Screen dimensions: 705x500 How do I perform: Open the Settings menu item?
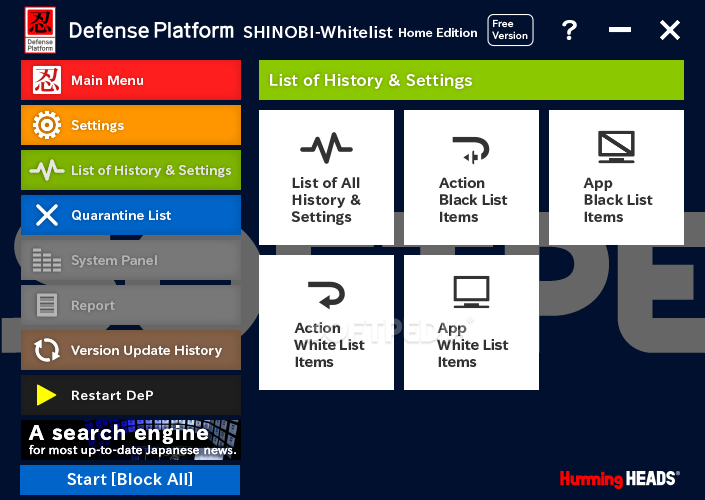(131, 125)
